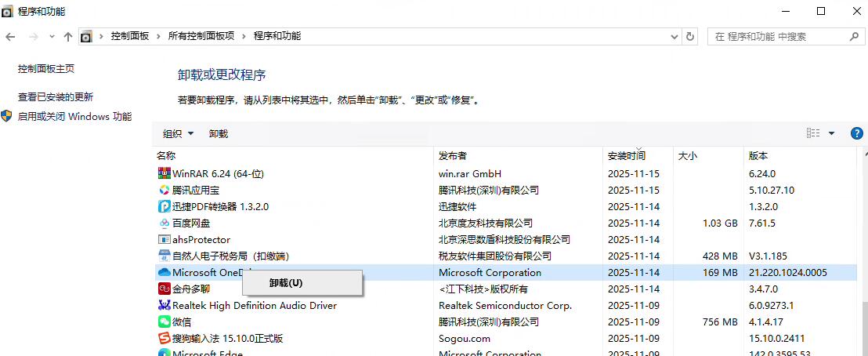Image resolution: width=868 pixels, height=356 pixels.
Task: Choose 卸载(U) from the context menu
Action: 286,283
